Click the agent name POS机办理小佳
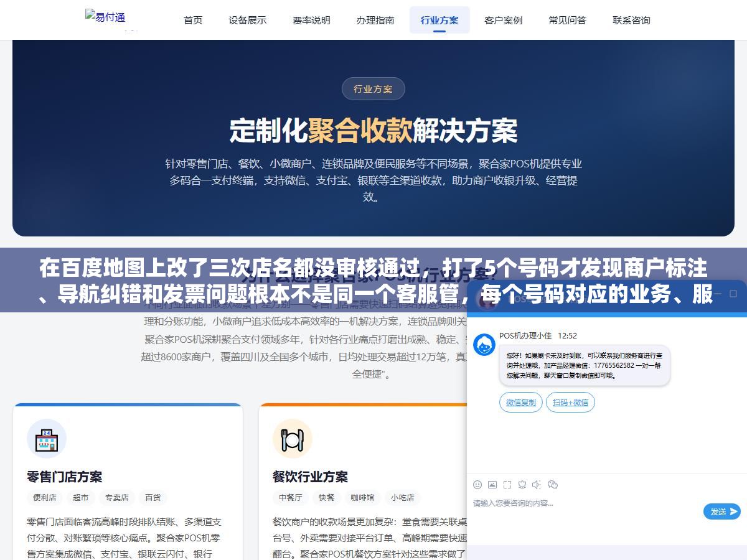Image resolution: width=747 pixels, height=560 pixels. 525,335
